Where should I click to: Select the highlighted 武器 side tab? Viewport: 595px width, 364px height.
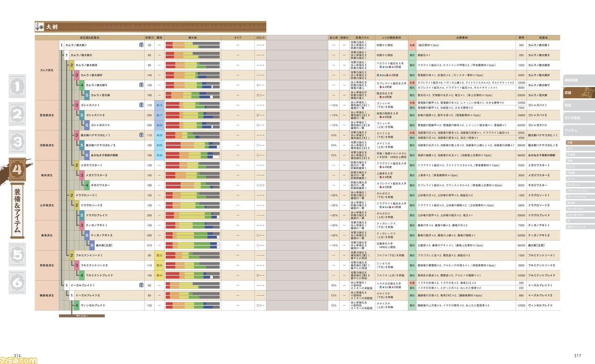(579, 93)
